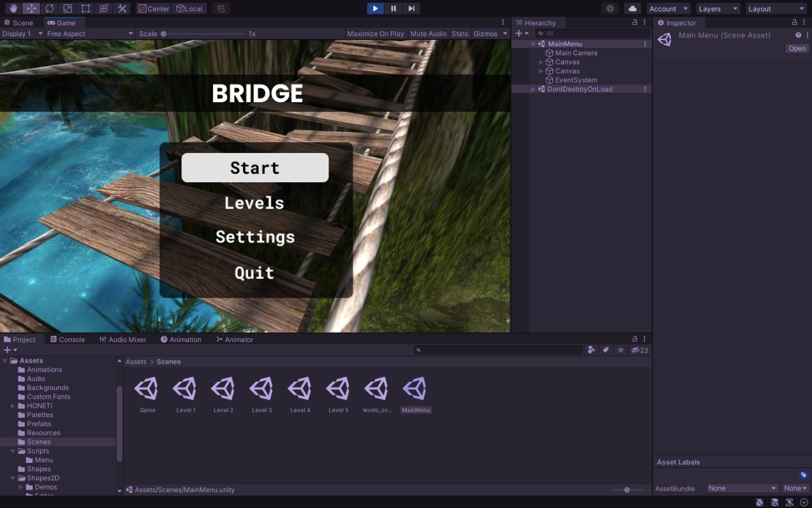812x508 pixels.
Task: Select the Rotate tool
Action: click(49, 8)
